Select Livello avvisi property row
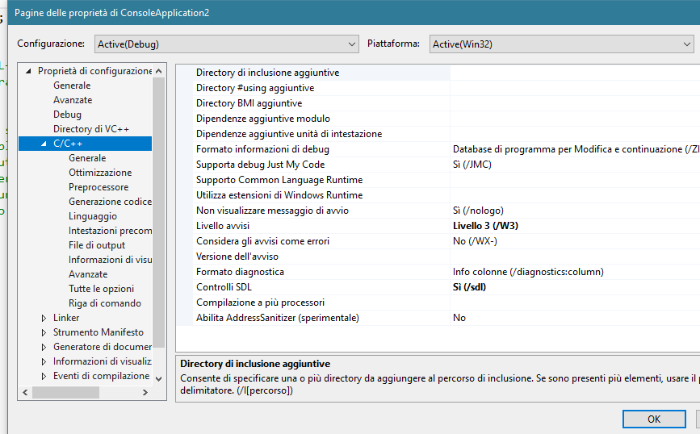Image resolution: width=700 pixels, height=434 pixels. click(x=238, y=226)
